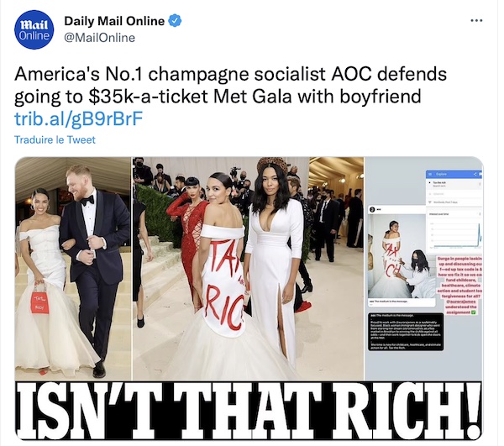Follow the trib.al/gB9rBrF link
This screenshot has width=504, height=446.
pyautogui.click(x=79, y=118)
